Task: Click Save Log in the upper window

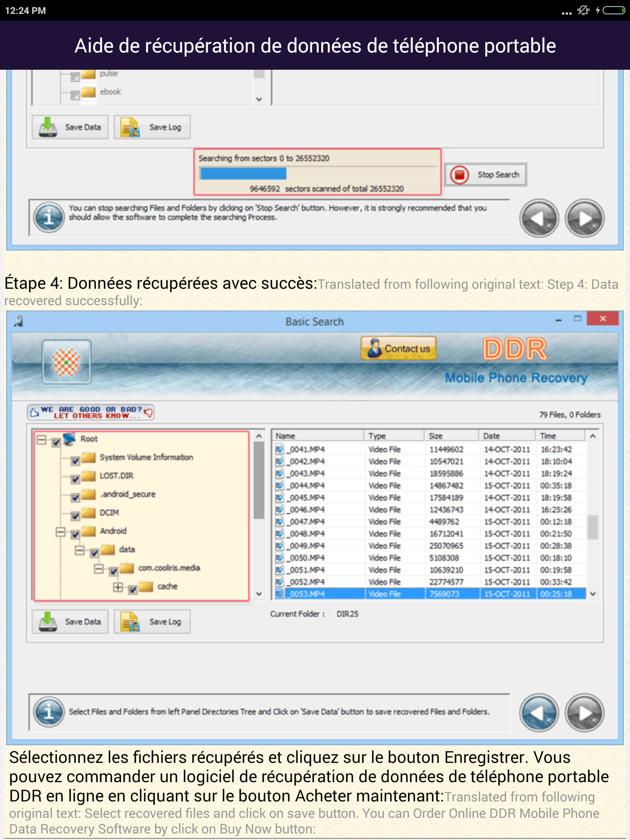Action: tap(152, 127)
